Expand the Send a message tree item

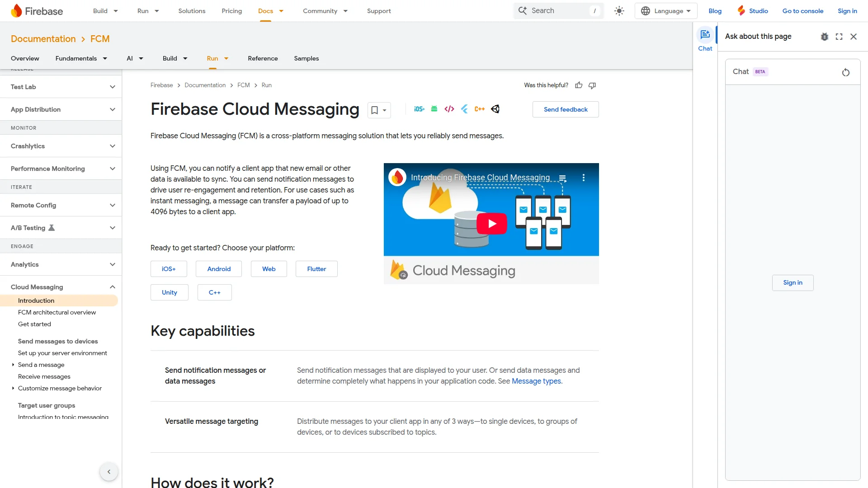pyautogui.click(x=13, y=365)
